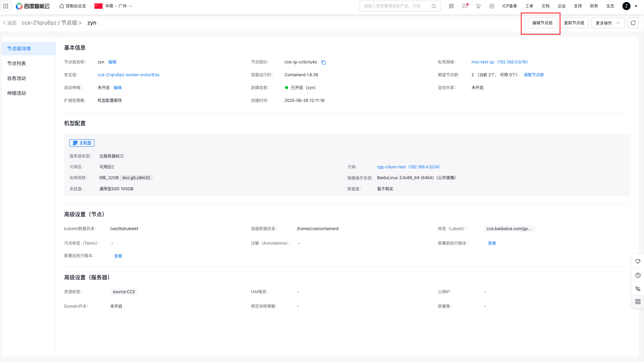Click the /home/cce/containerd path value
644x362 pixels.
click(317, 229)
